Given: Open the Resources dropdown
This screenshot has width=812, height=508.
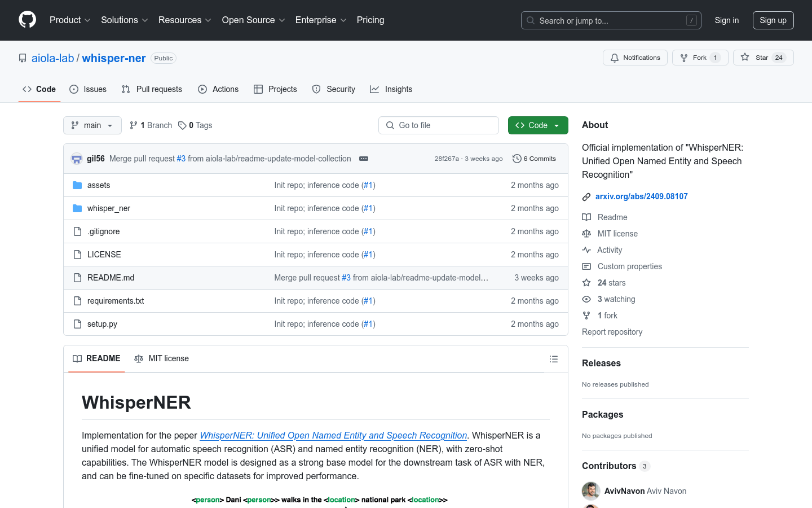Looking at the screenshot, I should [185, 20].
